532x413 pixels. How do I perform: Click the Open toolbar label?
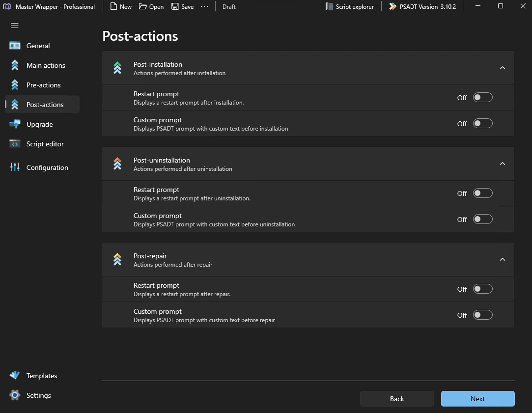click(156, 7)
